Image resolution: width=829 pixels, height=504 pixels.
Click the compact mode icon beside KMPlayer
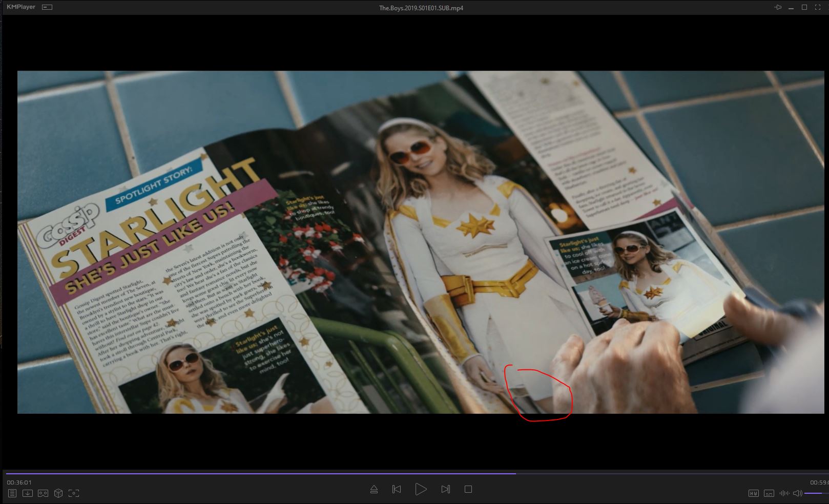(x=47, y=8)
